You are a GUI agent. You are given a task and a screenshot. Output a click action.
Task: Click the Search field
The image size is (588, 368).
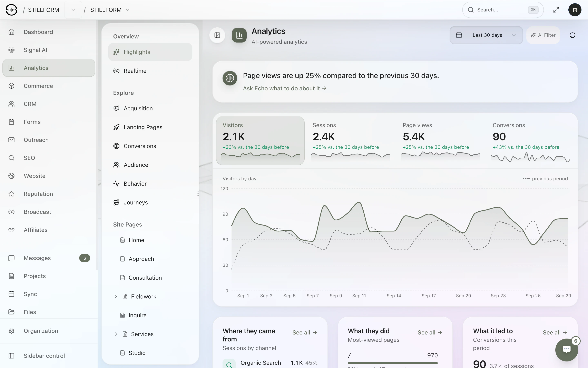(x=503, y=10)
